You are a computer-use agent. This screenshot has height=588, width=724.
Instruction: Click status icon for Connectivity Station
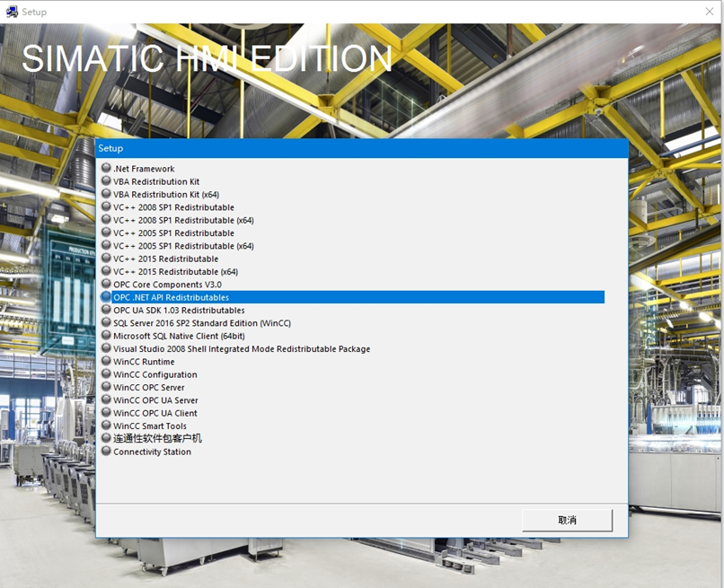click(x=106, y=451)
